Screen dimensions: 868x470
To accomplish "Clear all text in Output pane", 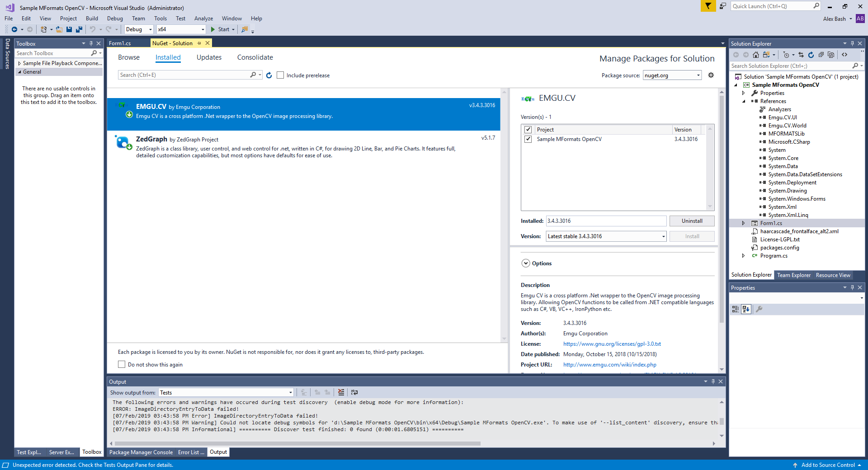I will point(341,392).
